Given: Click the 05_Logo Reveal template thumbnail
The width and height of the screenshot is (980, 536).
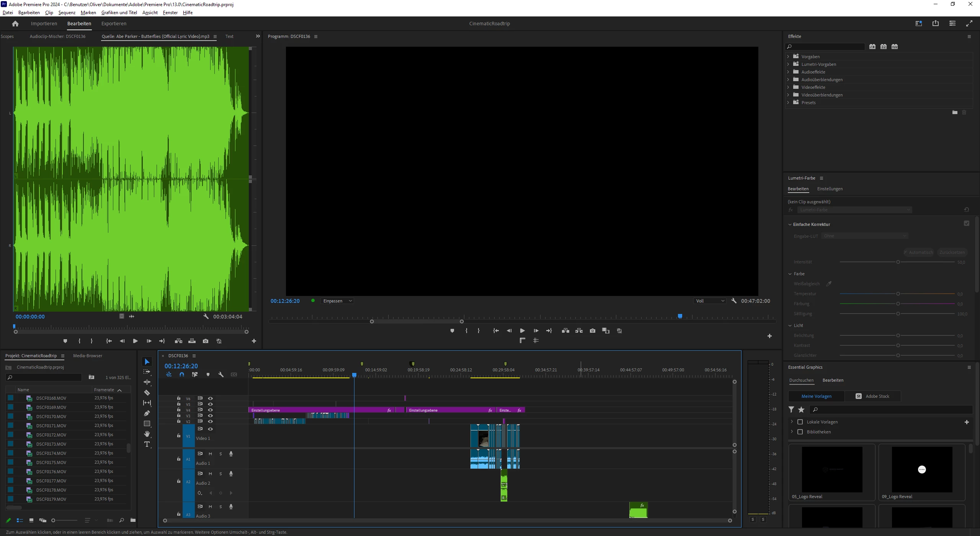Looking at the screenshot, I should [832, 469].
